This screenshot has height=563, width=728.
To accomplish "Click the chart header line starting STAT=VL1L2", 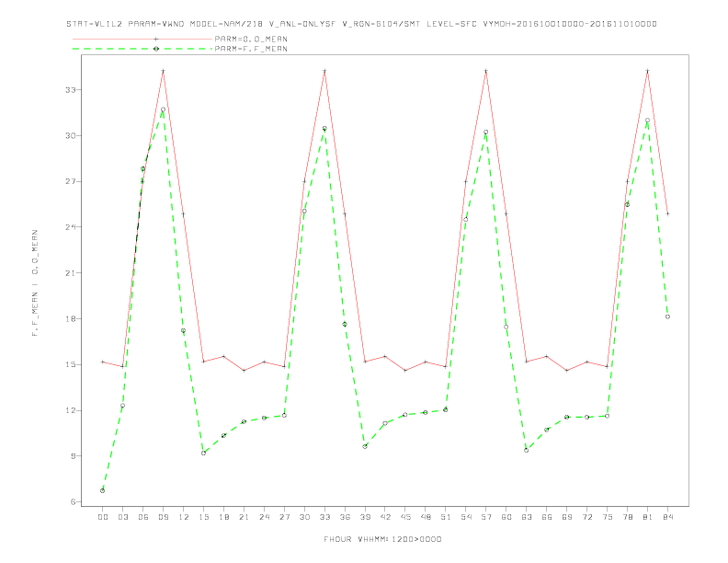I will point(361,24).
